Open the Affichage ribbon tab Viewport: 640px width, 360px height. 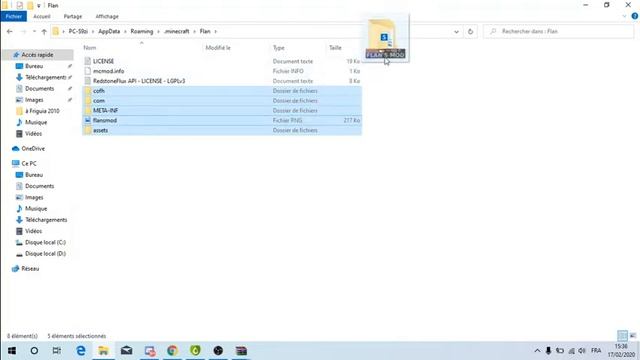click(x=107, y=16)
